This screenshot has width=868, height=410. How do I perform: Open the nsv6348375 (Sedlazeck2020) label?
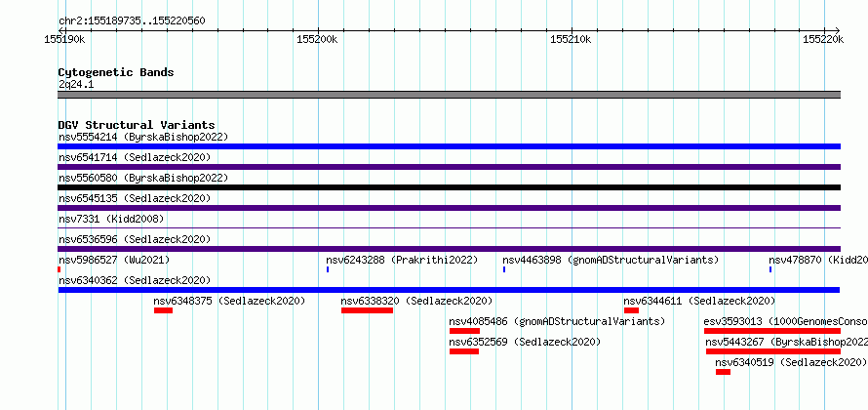(230, 301)
